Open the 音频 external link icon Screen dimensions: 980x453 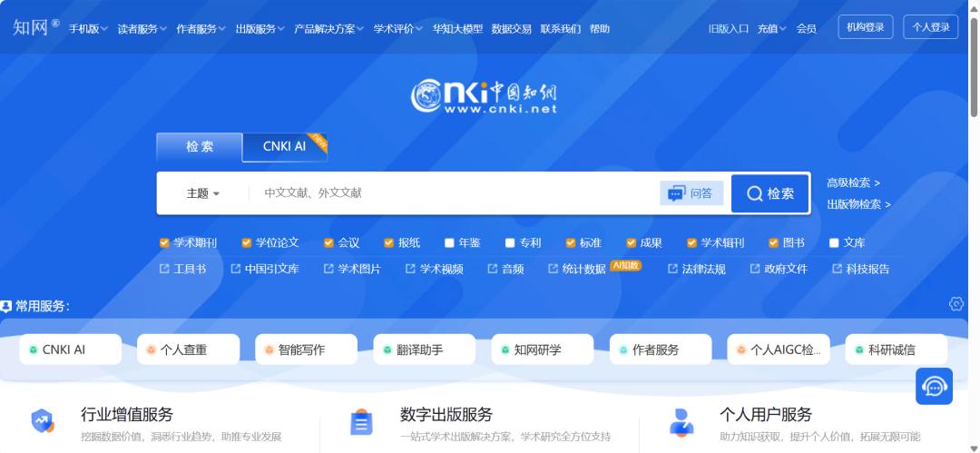pyautogui.click(x=493, y=269)
